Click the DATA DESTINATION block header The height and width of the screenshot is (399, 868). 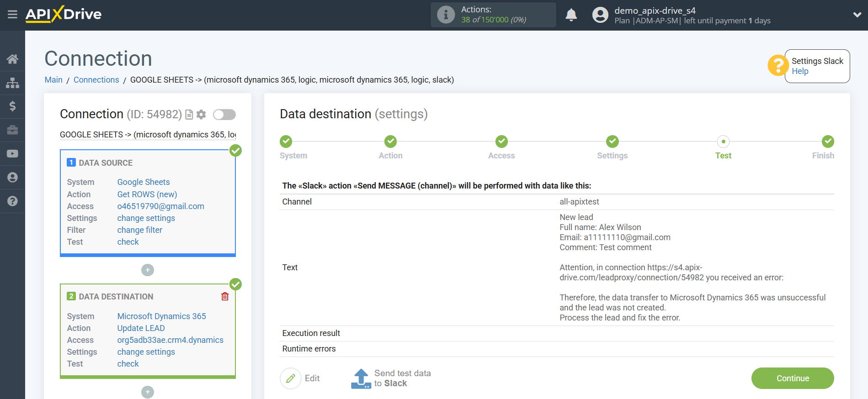(116, 297)
